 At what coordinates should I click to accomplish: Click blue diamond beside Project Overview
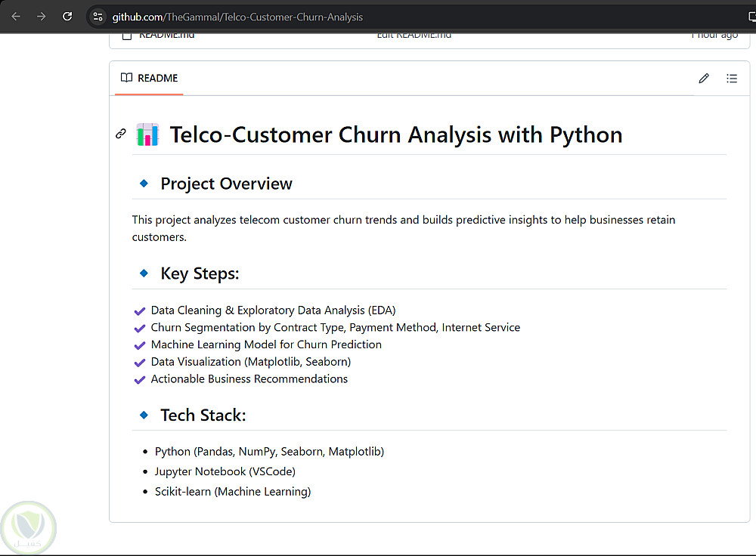coord(144,184)
